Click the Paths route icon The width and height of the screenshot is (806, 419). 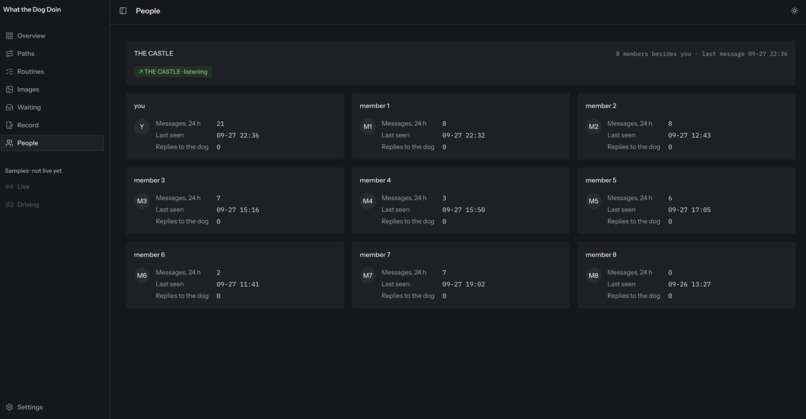(x=9, y=53)
